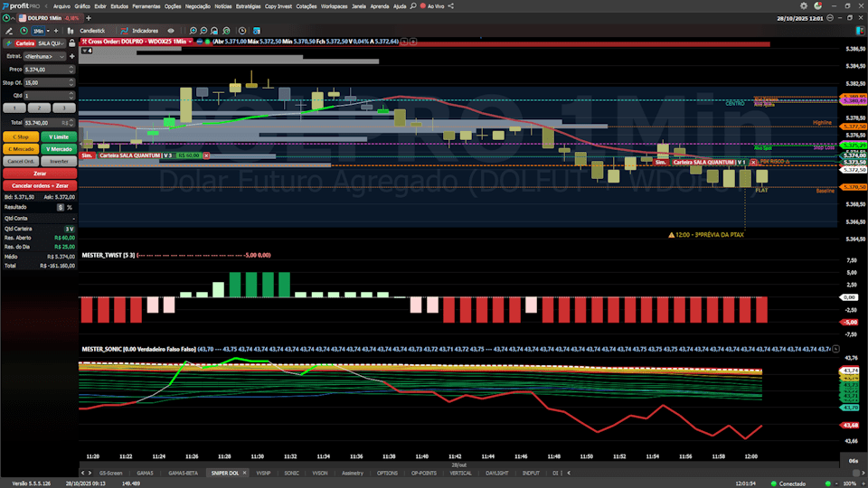The width and height of the screenshot is (868, 488).
Task: Expand the 1Min timeframe dropdown arrow
Action: (x=48, y=31)
